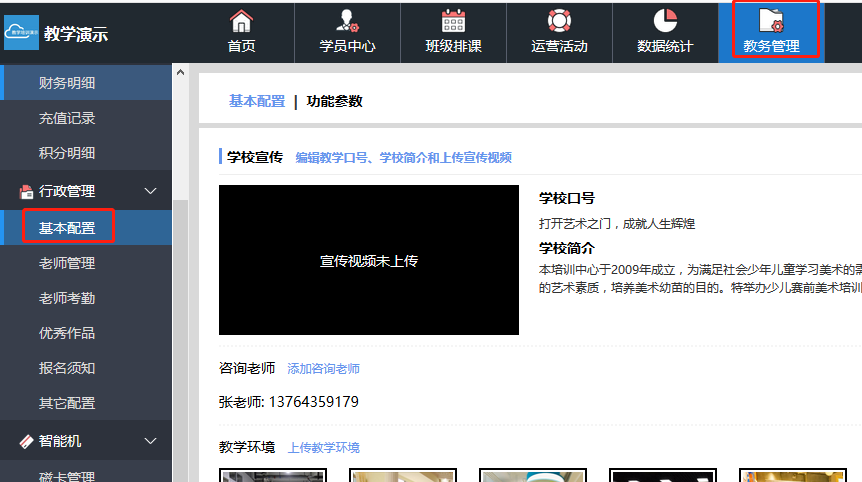
Task: Click 上传教学环境 link
Action: pos(323,448)
